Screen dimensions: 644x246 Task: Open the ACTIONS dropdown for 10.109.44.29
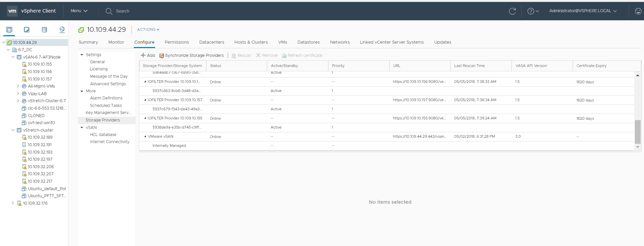point(148,30)
